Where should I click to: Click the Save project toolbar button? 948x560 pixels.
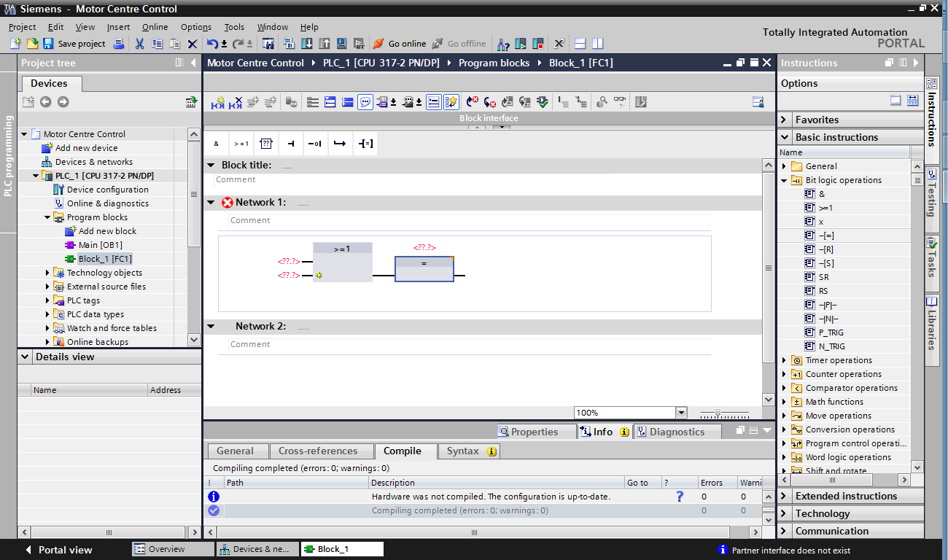pos(74,44)
